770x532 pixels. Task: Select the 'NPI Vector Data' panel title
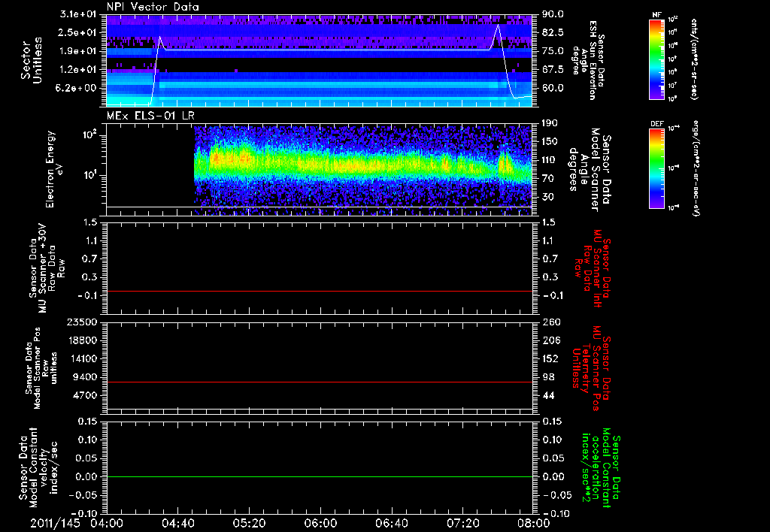click(x=153, y=7)
